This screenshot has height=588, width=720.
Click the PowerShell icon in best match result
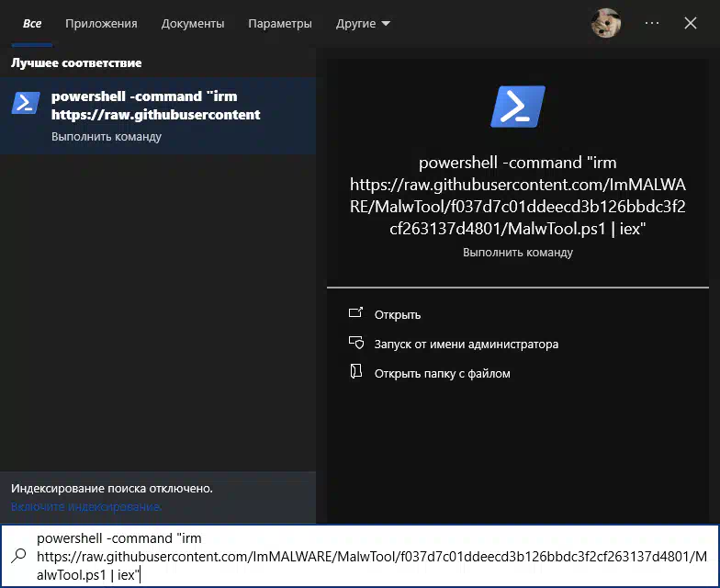(x=26, y=103)
